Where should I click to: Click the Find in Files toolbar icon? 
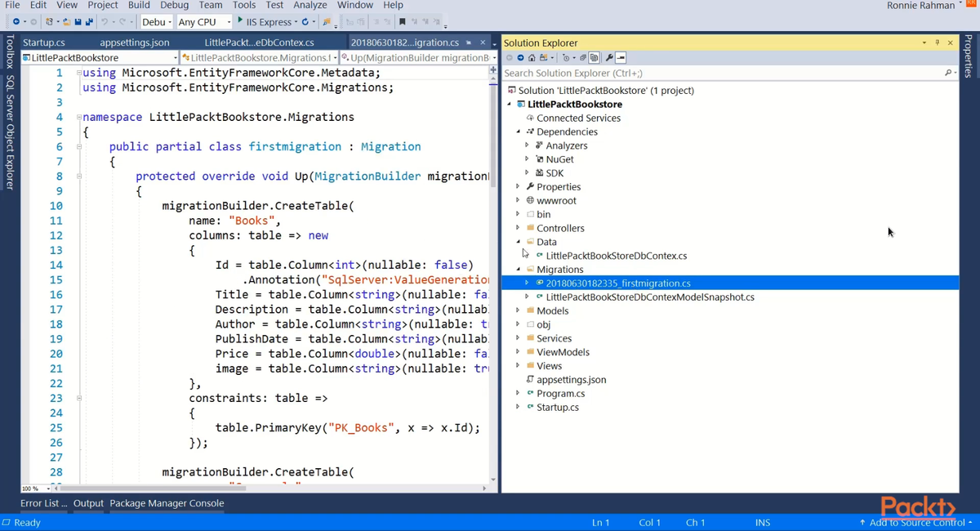[x=327, y=21]
